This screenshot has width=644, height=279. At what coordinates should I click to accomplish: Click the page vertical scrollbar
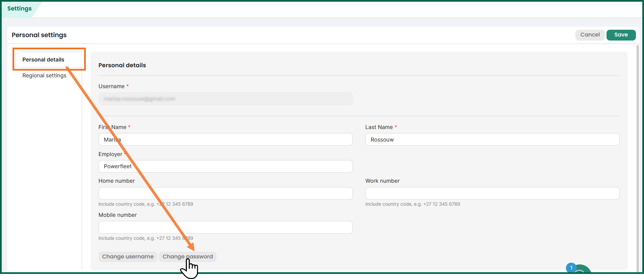[x=638, y=158]
